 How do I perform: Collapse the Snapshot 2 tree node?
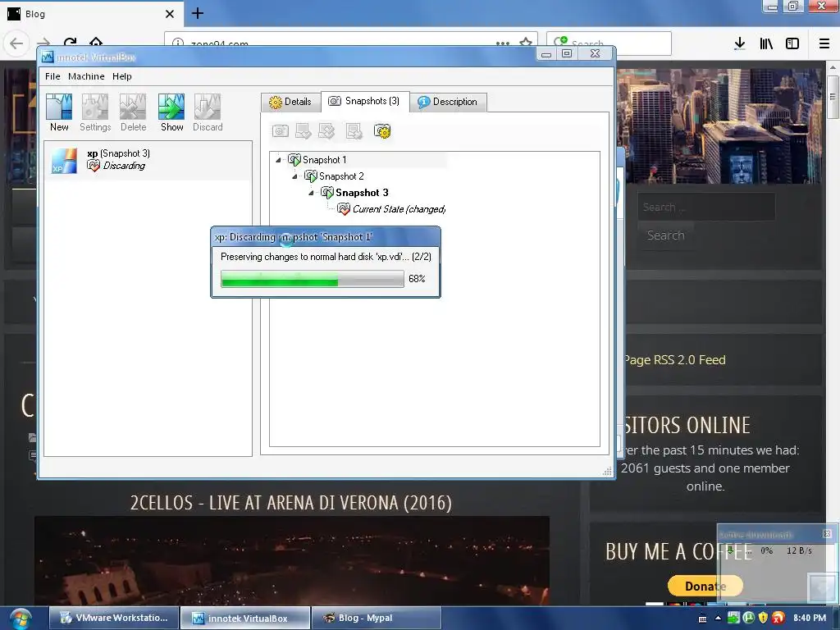294,176
